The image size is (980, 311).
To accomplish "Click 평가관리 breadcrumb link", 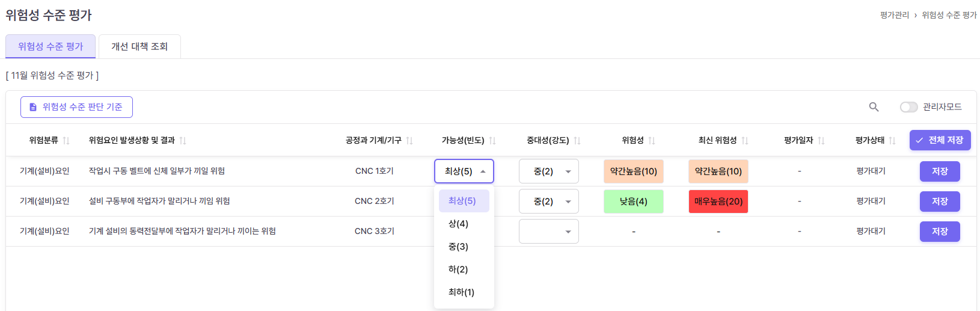I will pos(894,15).
